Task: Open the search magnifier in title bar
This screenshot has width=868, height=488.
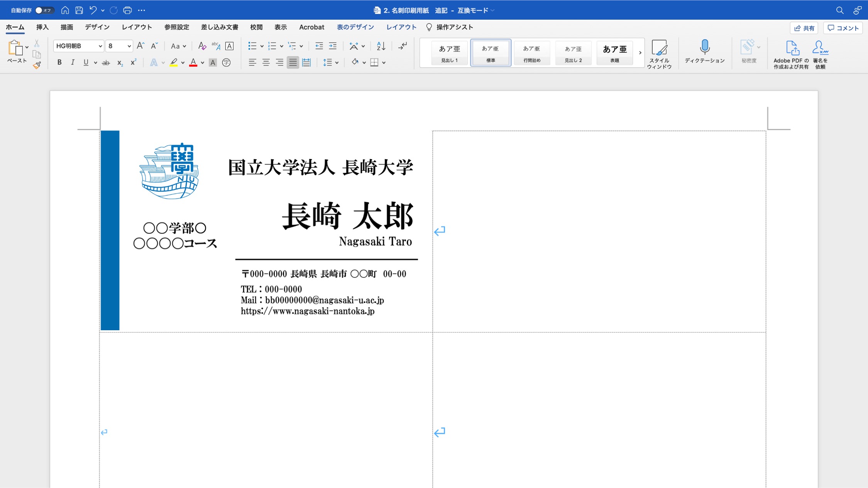Action: click(840, 10)
